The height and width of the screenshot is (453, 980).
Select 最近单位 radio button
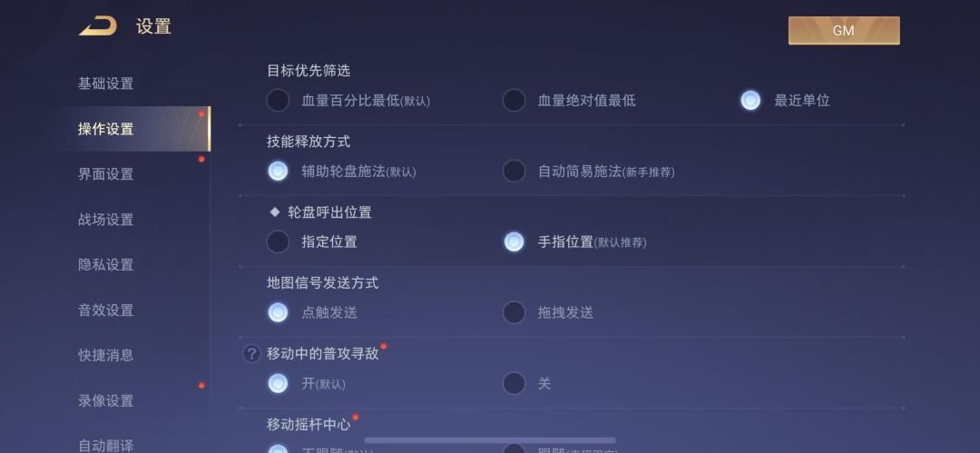[x=750, y=101]
